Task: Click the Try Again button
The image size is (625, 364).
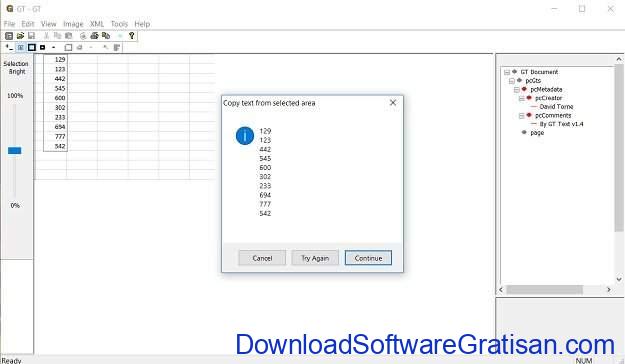Action: [x=315, y=258]
